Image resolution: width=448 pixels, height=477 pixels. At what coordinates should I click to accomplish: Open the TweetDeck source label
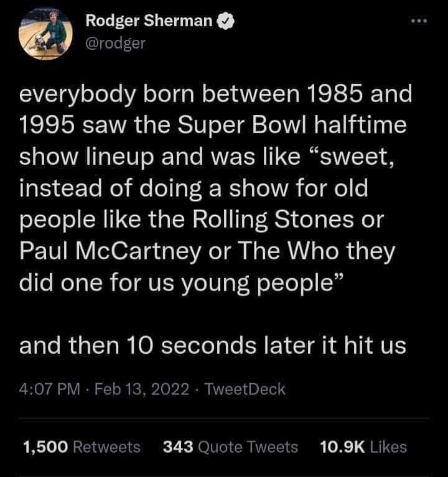coord(245,389)
